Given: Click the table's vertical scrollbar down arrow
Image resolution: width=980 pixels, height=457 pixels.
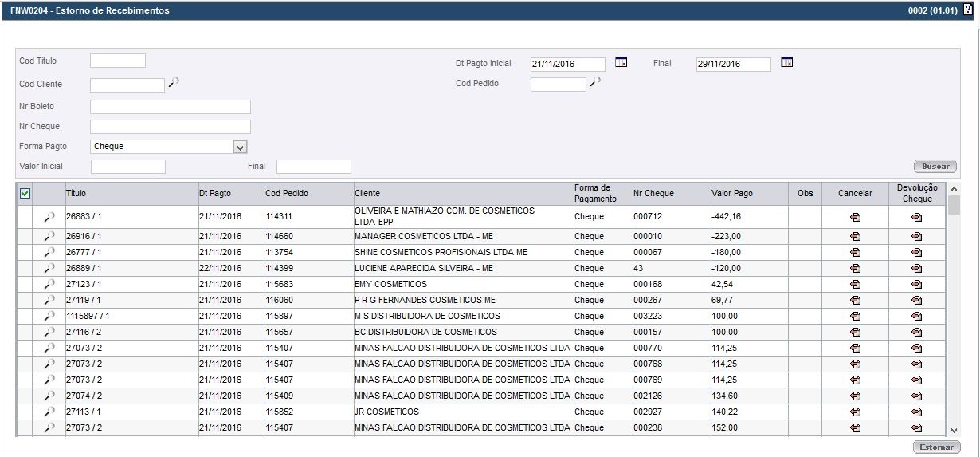Looking at the screenshot, I should [x=954, y=430].
